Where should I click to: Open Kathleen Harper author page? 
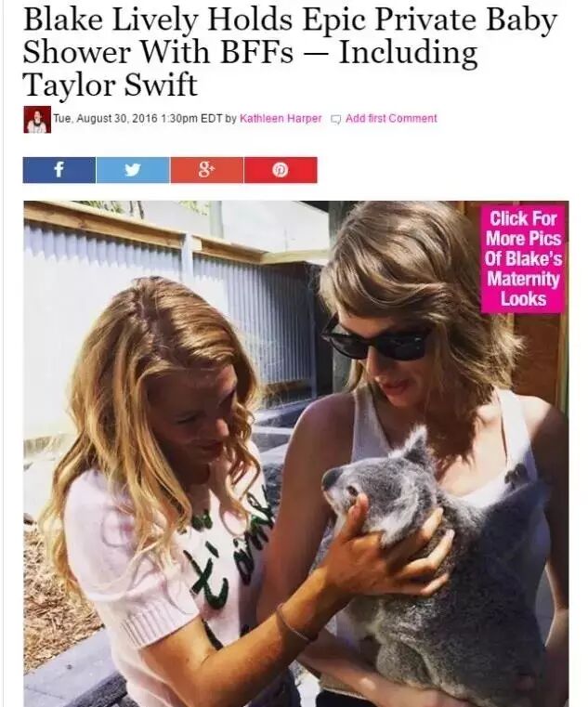pyautogui.click(x=281, y=118)
